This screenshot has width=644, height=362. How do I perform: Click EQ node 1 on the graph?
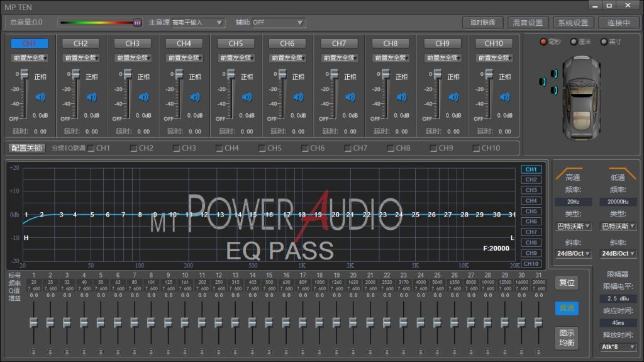point(26,214)
